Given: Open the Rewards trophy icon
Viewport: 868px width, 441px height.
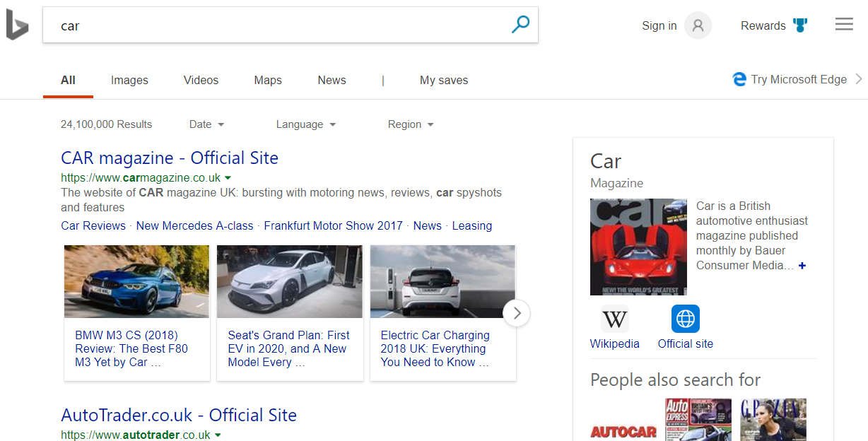Looking at the screenshot, I should [800, 25].
